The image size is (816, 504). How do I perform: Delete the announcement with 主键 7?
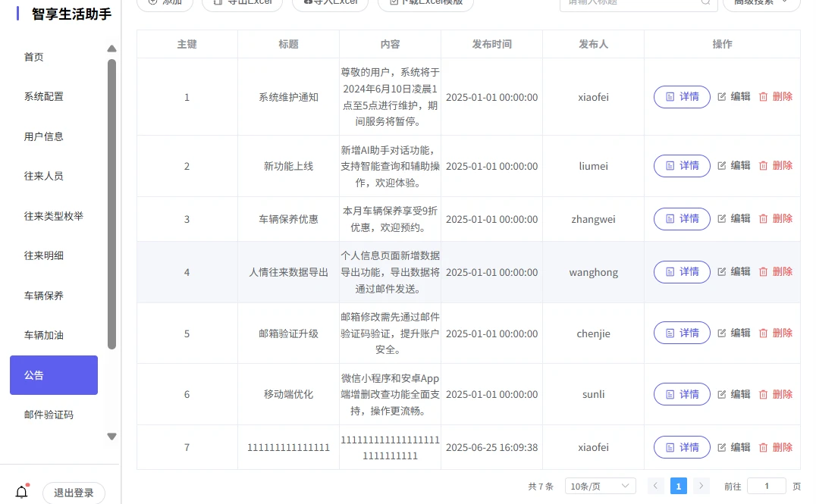(775, 447)
